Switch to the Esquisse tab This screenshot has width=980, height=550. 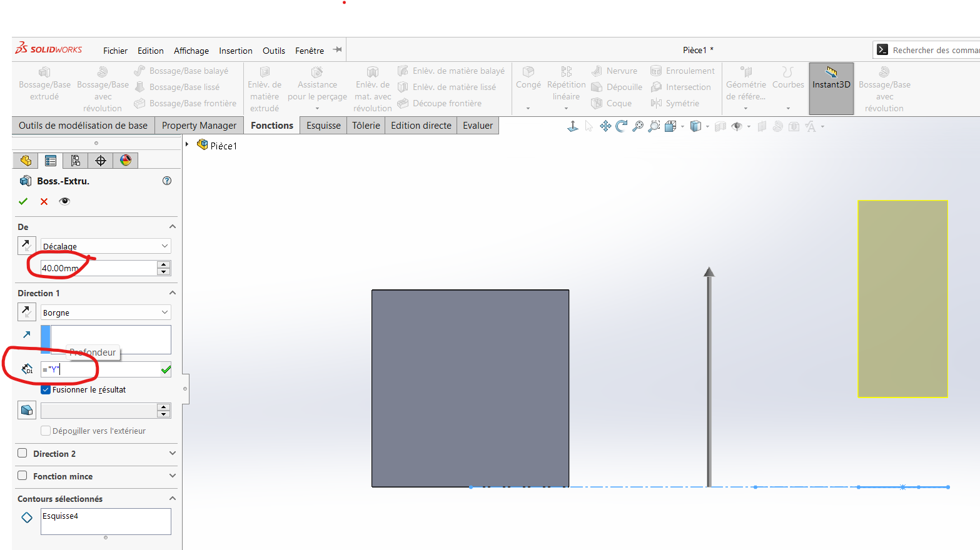coord(323,126)
